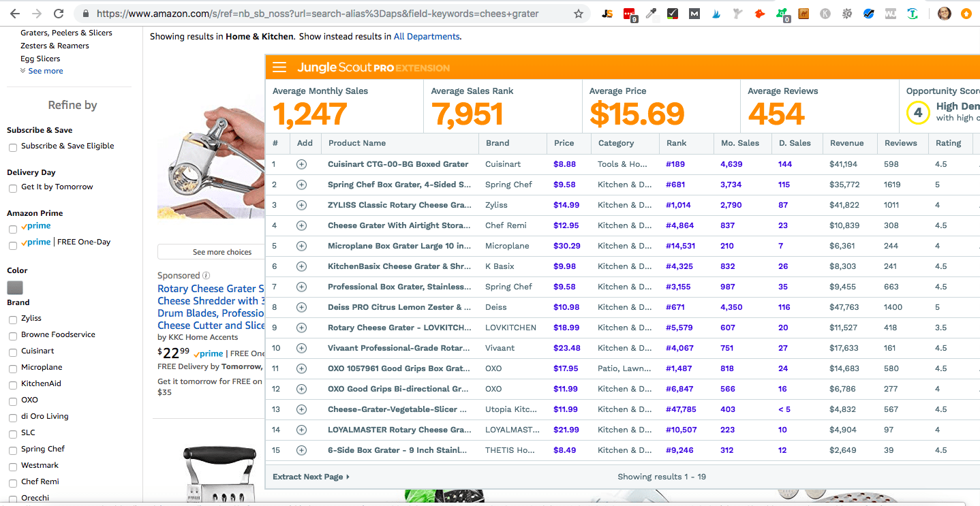Click the browser back arrow
The image size is (980, 506).
coord(15,14)
